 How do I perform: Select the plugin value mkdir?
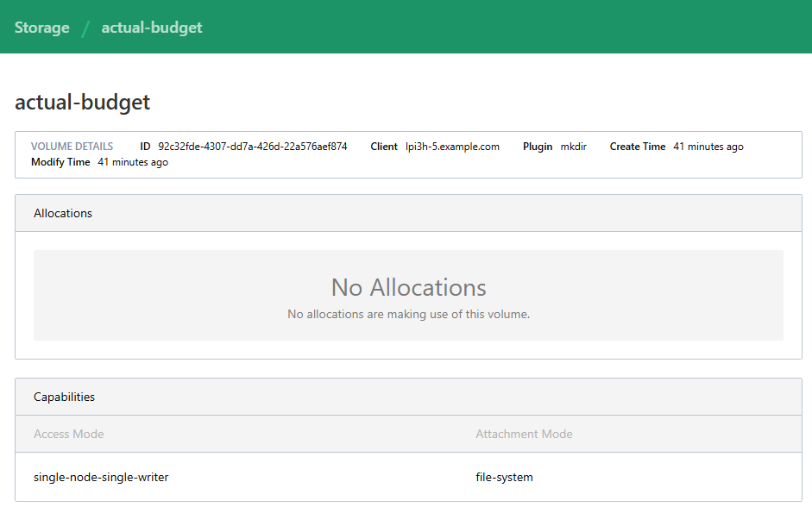point(573,147)
